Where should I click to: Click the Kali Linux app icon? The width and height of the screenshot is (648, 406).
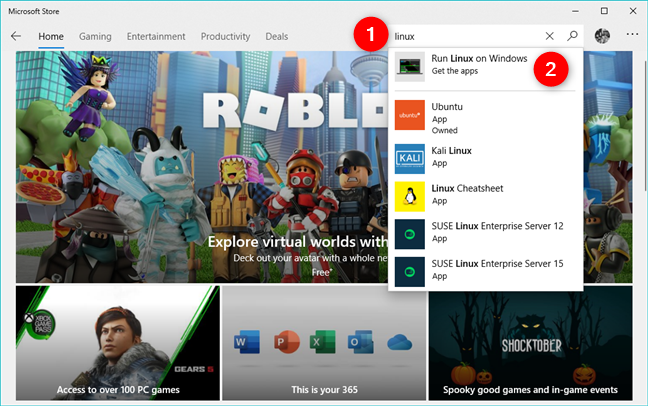[x=410, y=159]
